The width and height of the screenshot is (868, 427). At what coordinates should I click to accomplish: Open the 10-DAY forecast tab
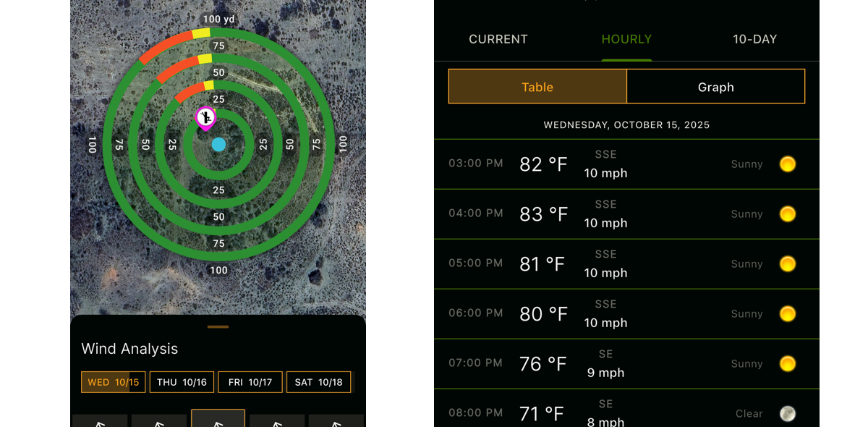[x=755, y=39]
